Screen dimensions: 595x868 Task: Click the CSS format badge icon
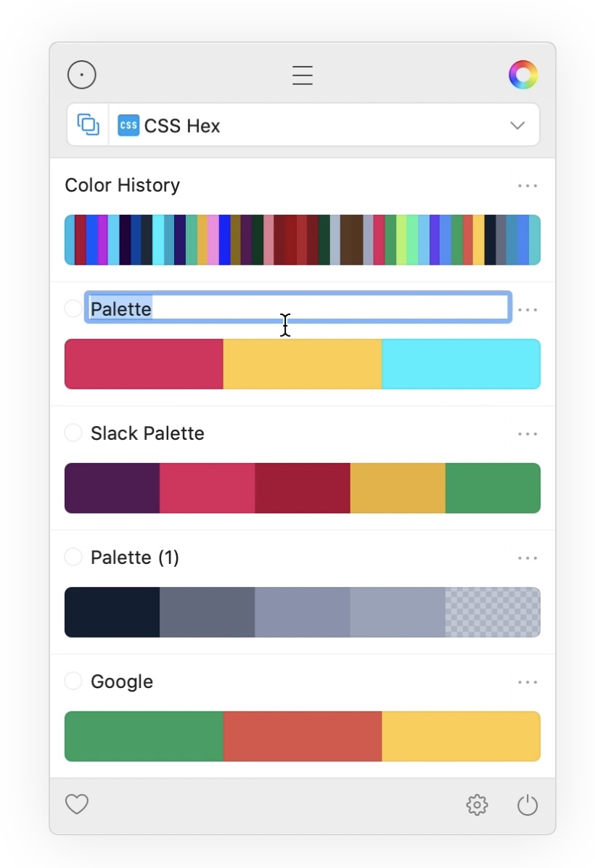128,125
